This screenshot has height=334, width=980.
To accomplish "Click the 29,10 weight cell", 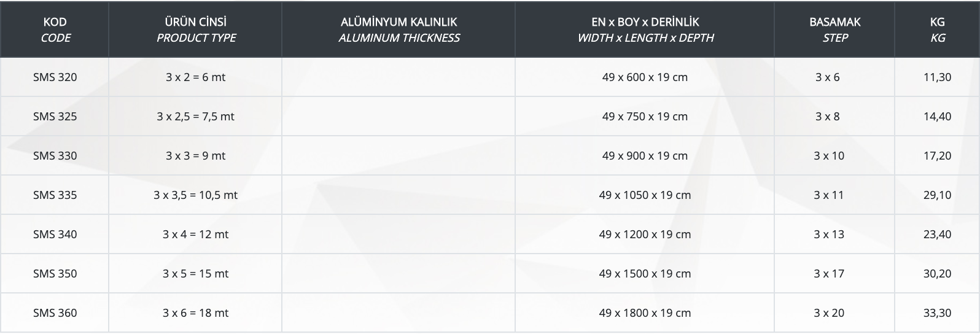I will point(937,195).
